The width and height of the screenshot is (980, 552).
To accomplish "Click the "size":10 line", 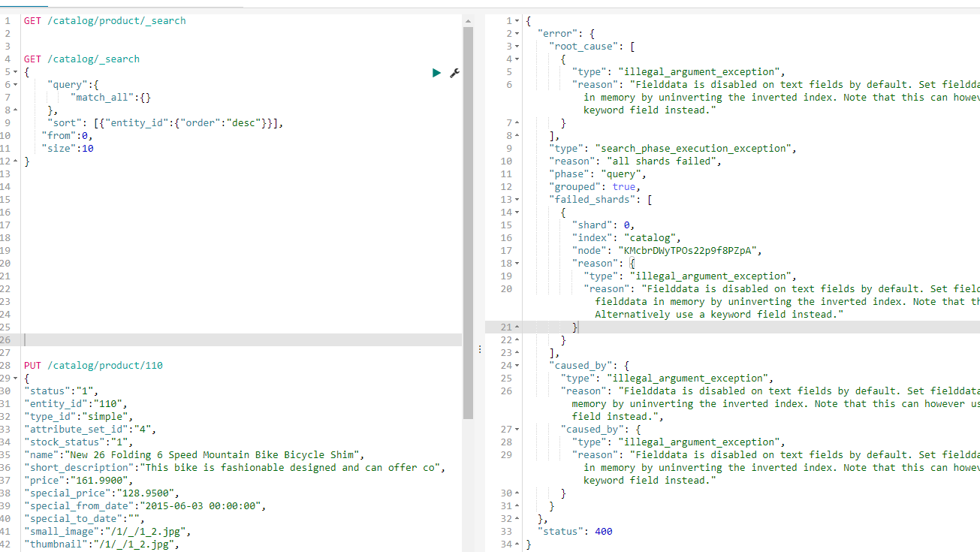I will pyautogui.click(x=68, y=149).
